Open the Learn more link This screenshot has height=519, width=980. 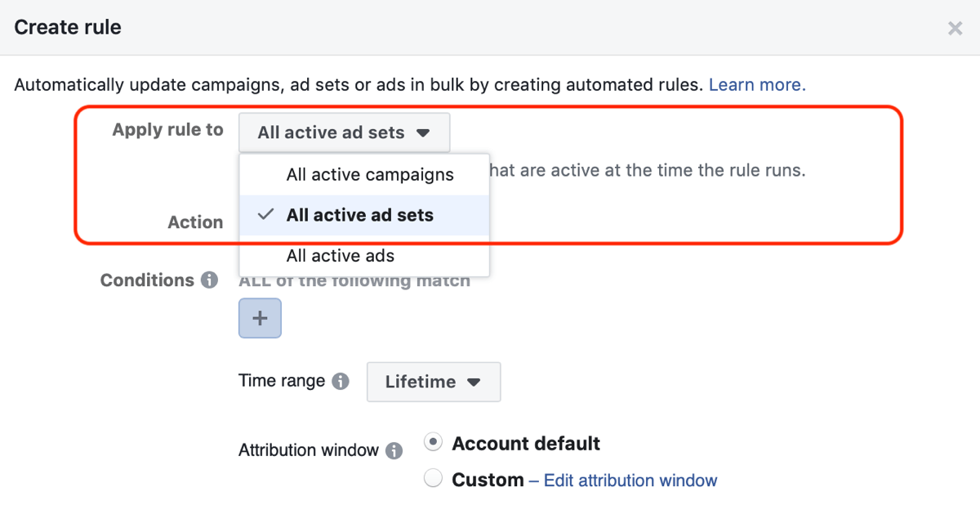pyautogui.click(x=756, y=84)
